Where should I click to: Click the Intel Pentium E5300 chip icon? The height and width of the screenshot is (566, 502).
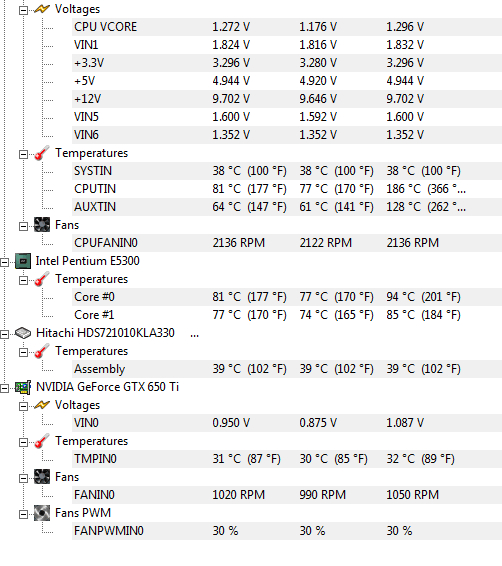23,261
